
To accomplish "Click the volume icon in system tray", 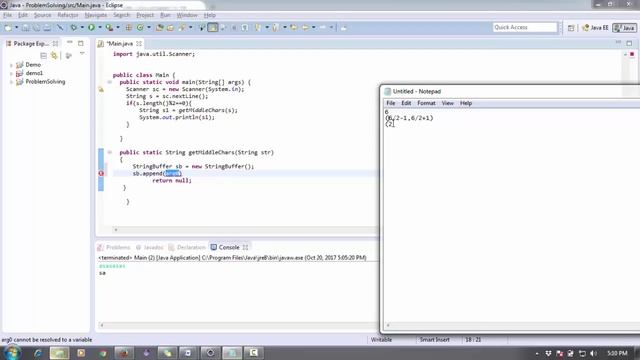I will tap(593, 353).
